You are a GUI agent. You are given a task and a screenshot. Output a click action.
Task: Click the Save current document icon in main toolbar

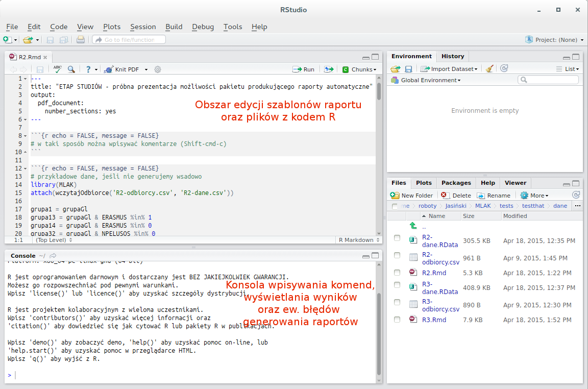50,39
